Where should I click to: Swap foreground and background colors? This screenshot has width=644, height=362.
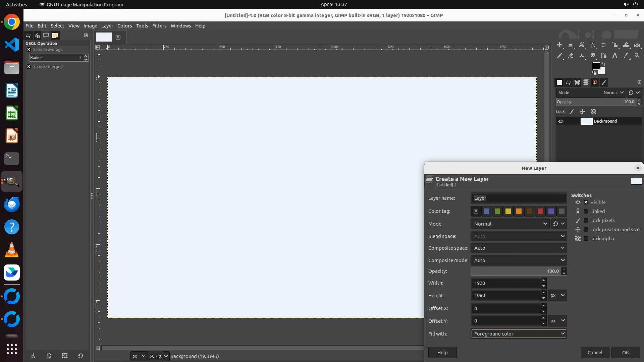[x=604, y=64]
